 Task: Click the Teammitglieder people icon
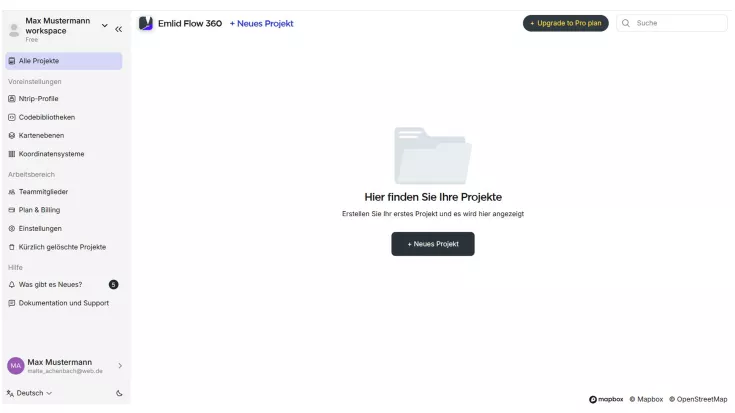click(x=12, y=192)
